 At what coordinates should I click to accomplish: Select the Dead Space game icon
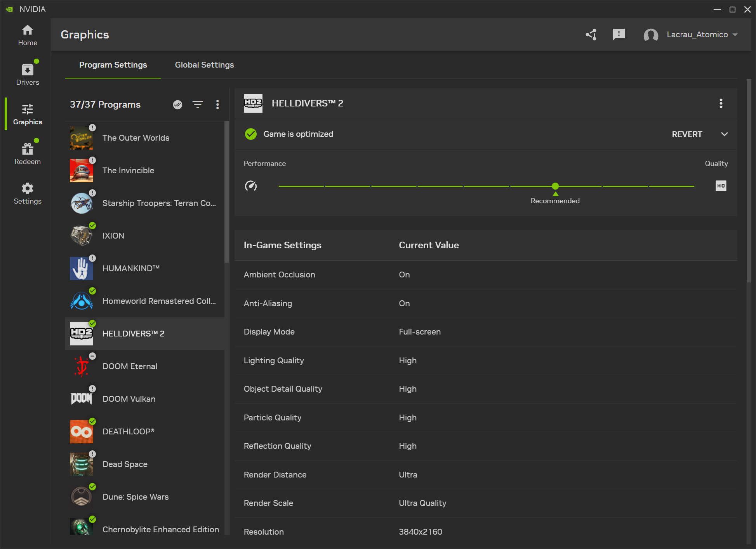coord(82,464)
